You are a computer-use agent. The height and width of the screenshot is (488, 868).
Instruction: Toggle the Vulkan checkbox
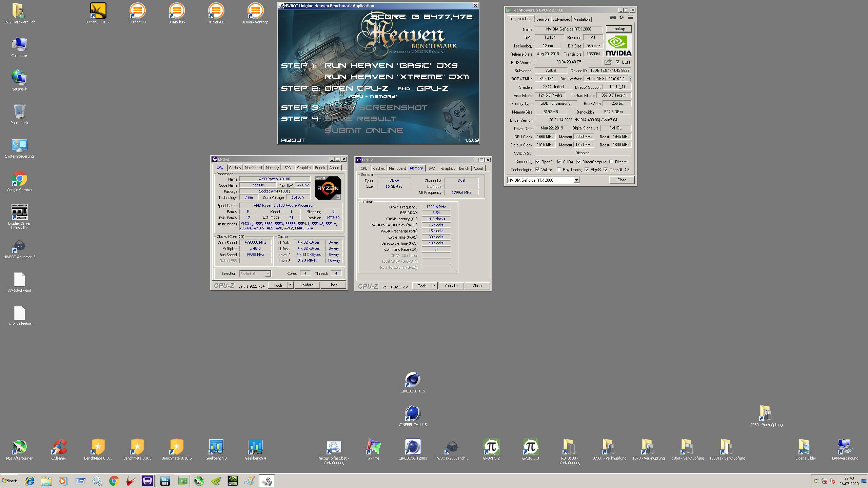[x=537, y=169]
